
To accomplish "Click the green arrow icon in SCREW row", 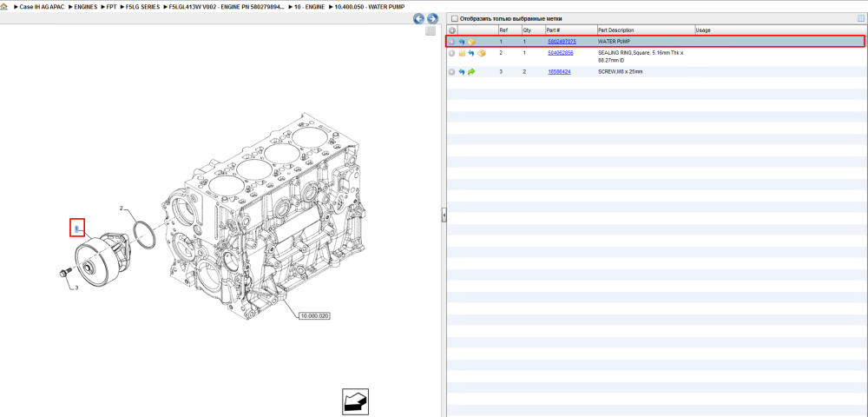I will 471,72.
